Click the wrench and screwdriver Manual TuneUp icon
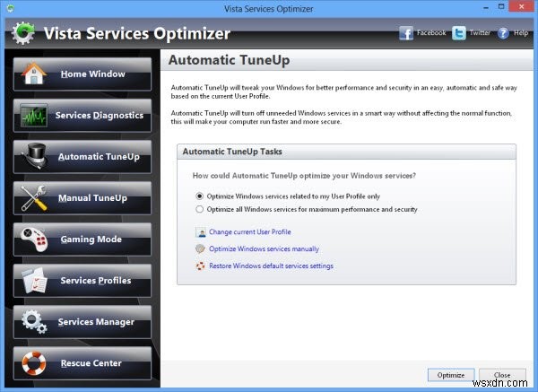 [x=34, y=197]
